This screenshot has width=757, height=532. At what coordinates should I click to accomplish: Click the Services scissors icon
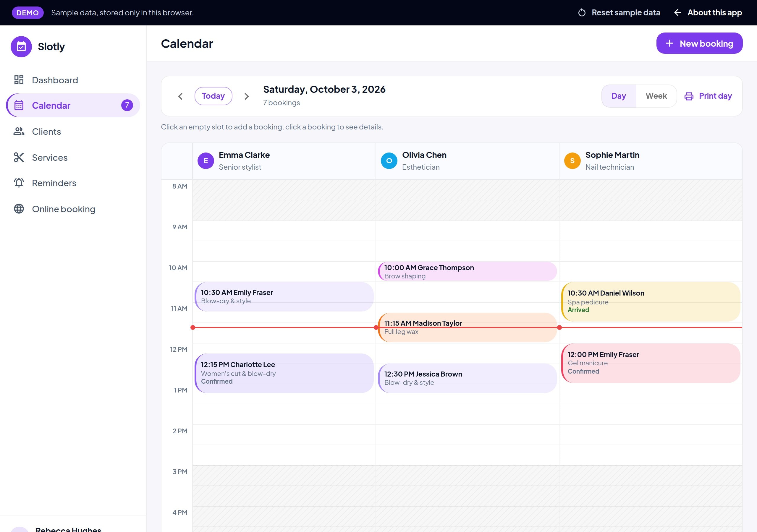click(19, 157)
